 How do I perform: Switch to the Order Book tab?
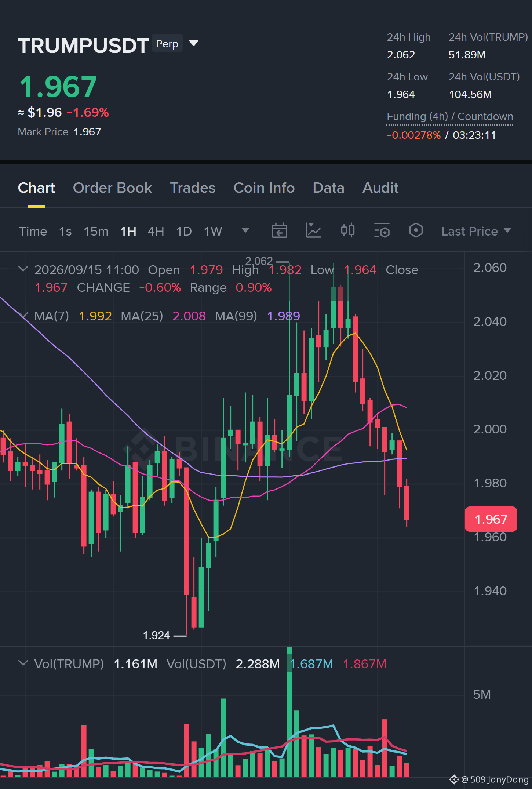pos(112,188)
